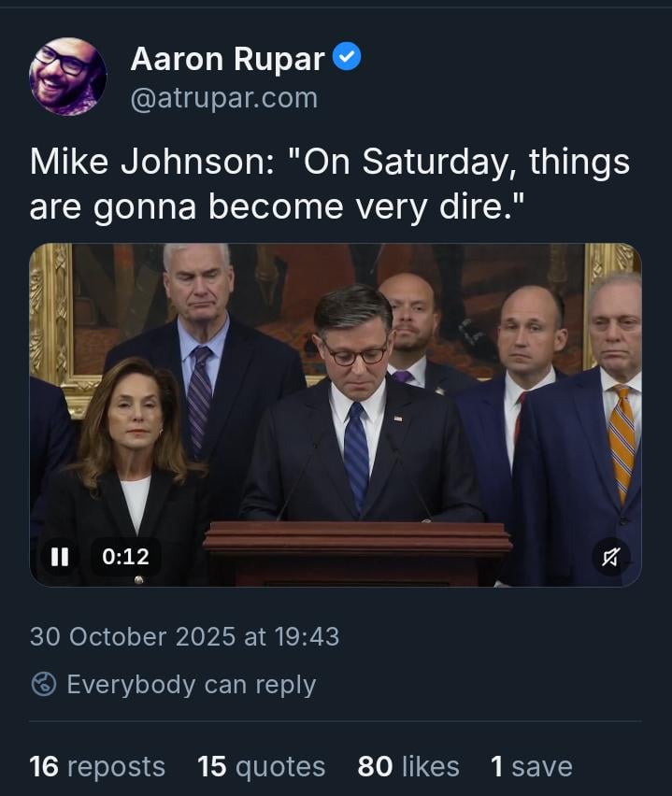Click the "Everybody can reply" label
Image resolution: width=672 pixels, height=796 pixels.
pyautogui.click(x=192, y=684)
